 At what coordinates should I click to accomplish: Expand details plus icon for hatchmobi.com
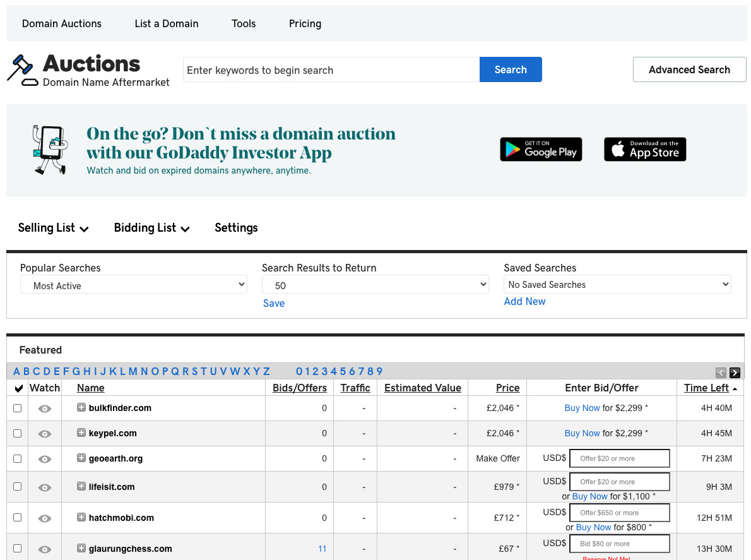(x=81, y=517)
